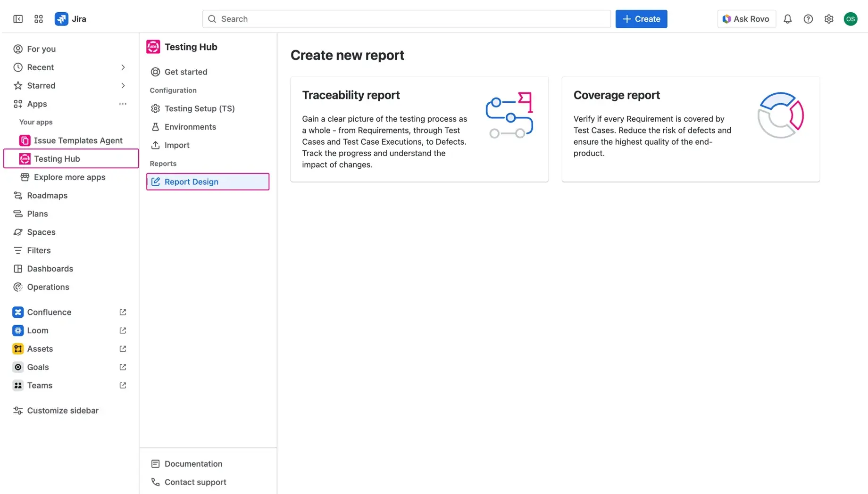The width and height of the screenshot is (868, 494).
Task: Open the app switcher grid icon
Action: 38,19
